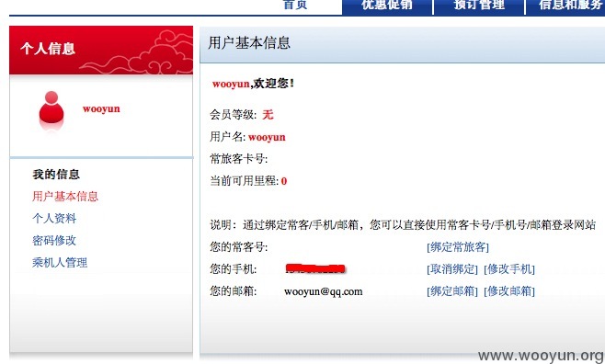Click the 用户名 value wooyun
605x364 pixels.
point(267,137)
